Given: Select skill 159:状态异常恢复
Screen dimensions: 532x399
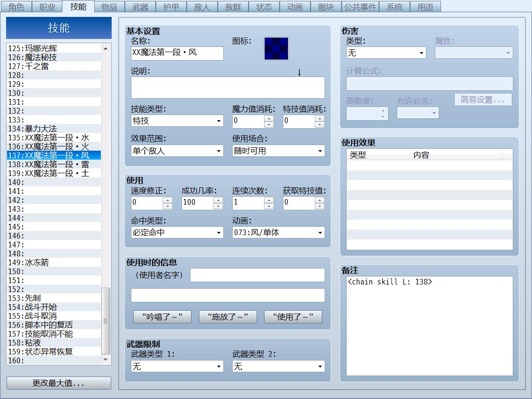Looking at the screenshot, I should (54, 352).
